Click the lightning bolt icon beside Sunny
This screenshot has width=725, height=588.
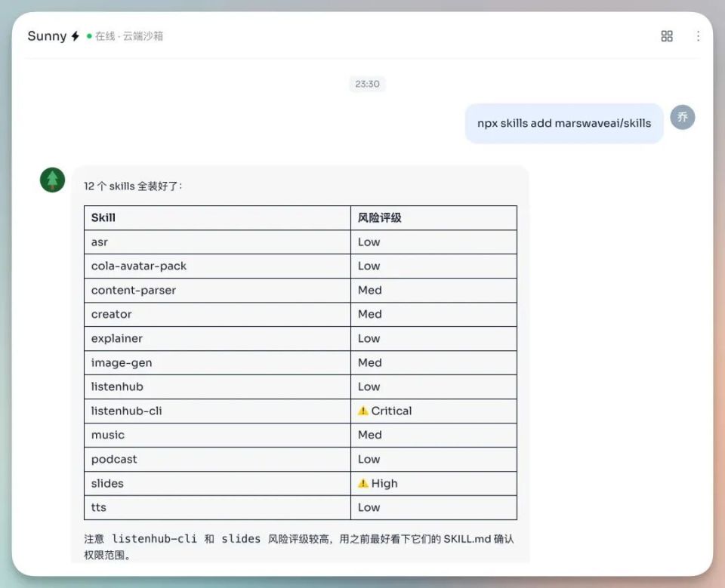click(75, 35)
